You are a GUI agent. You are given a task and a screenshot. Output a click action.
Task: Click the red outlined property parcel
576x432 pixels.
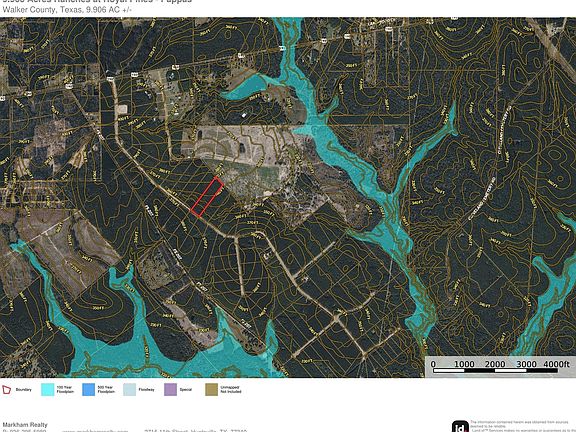(x=207, y=197)
